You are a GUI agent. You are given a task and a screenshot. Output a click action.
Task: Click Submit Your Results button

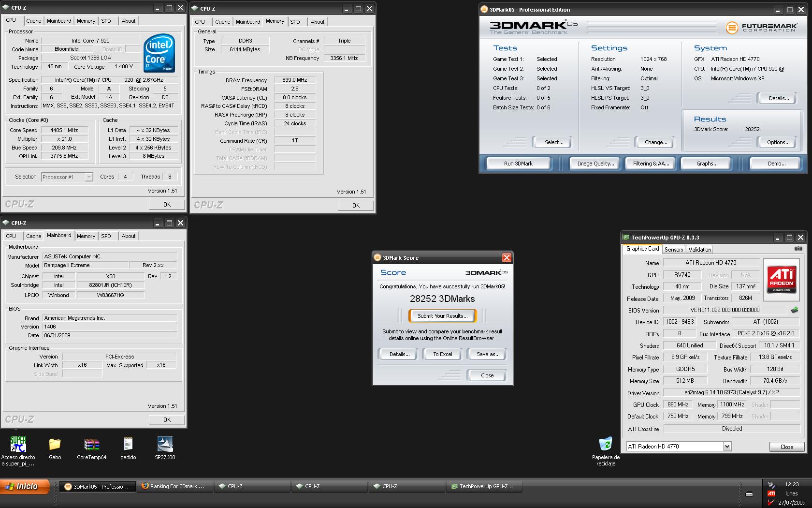pyautogui.click(x=443, y=316)
